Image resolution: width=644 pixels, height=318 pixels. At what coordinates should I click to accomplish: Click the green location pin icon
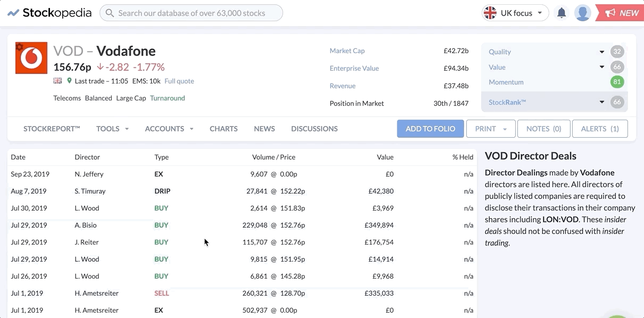(x=69, y=81)
